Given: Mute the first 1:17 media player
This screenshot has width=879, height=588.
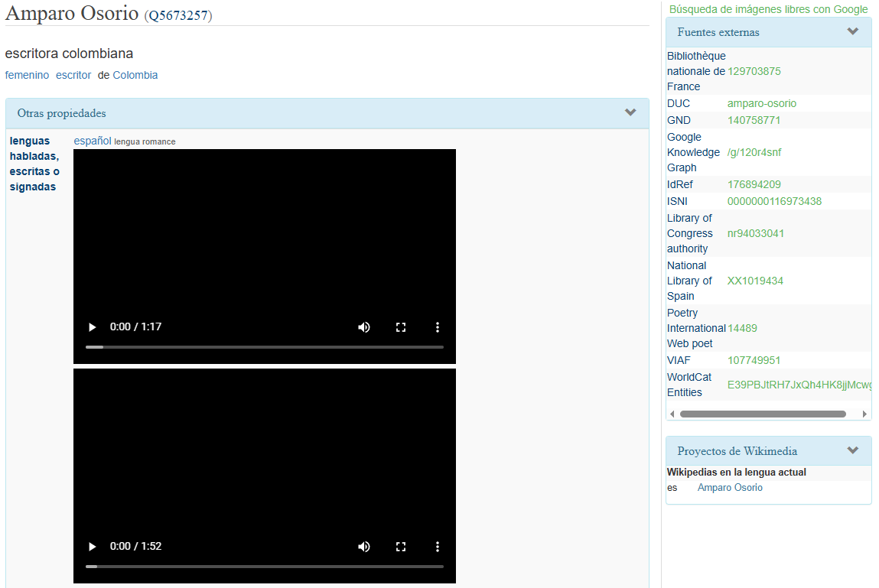Looking at the screenshot, I should coord(364,327).
